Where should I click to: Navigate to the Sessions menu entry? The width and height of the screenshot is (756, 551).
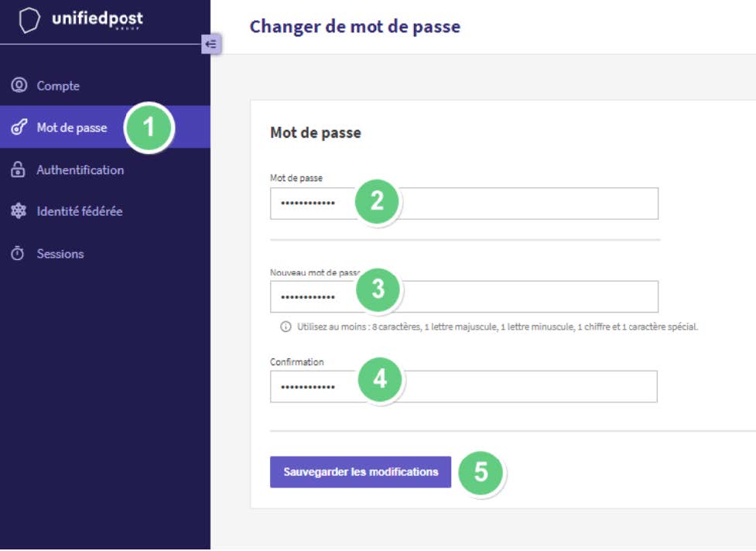(x=60, y=253)
